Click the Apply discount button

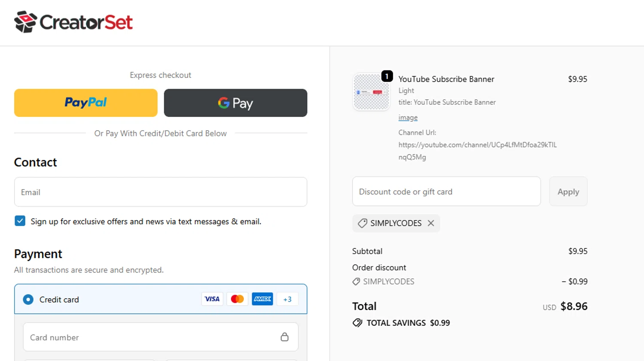click(568, 192)
